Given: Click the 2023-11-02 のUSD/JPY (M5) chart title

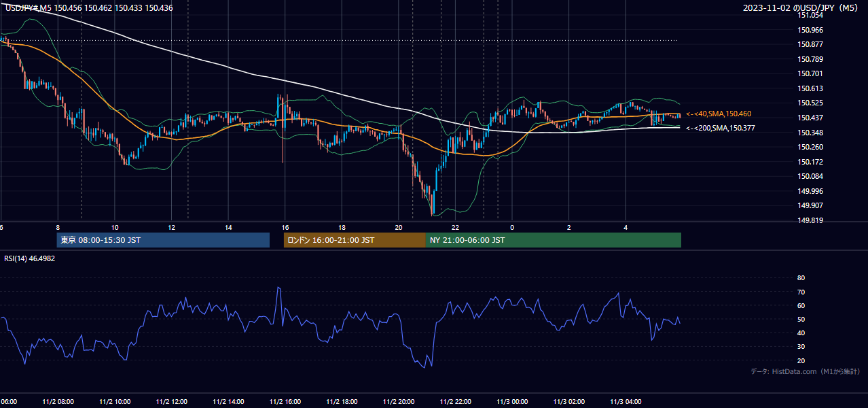Looking at the screenshot, I should click(x=801, y=8).
